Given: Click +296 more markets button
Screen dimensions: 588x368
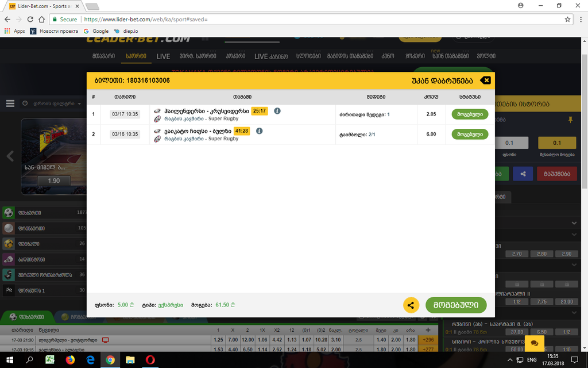Looking at the screenshot, I should (x=428, y=339).
